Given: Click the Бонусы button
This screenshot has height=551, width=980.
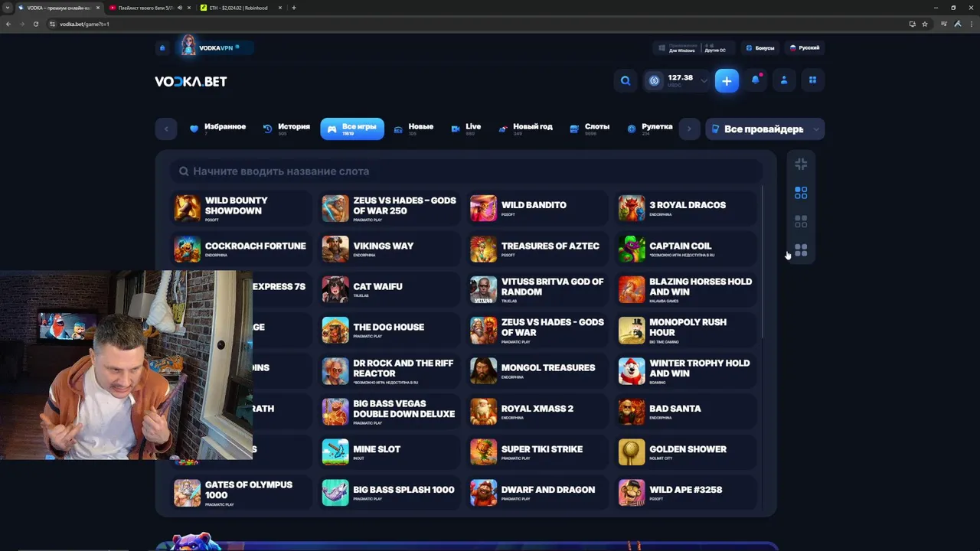Looking at the screenshot, I should pos(760,47).
